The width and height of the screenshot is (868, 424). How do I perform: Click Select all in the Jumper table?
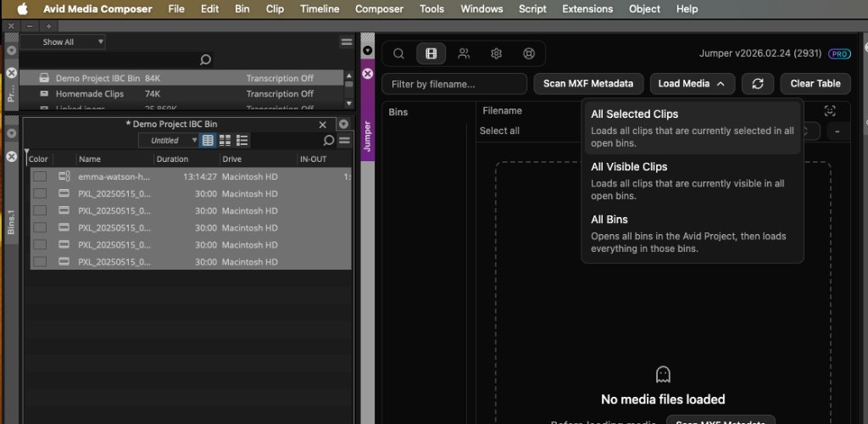(499, 131)
